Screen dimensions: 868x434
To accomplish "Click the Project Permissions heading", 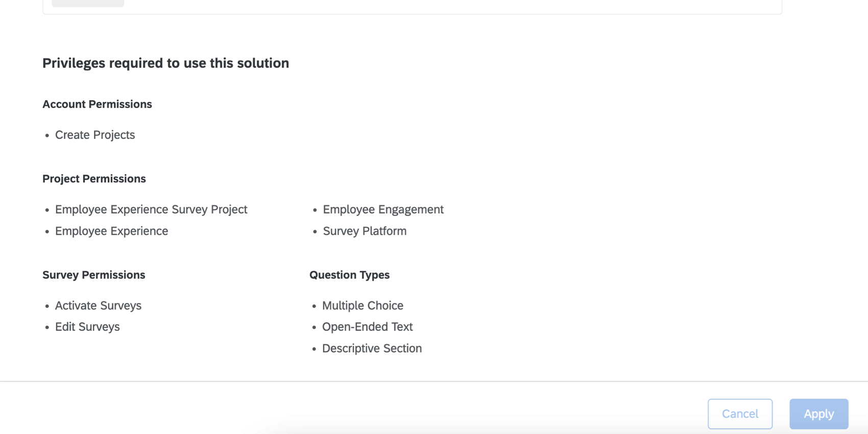I will [x=94, y=179].
